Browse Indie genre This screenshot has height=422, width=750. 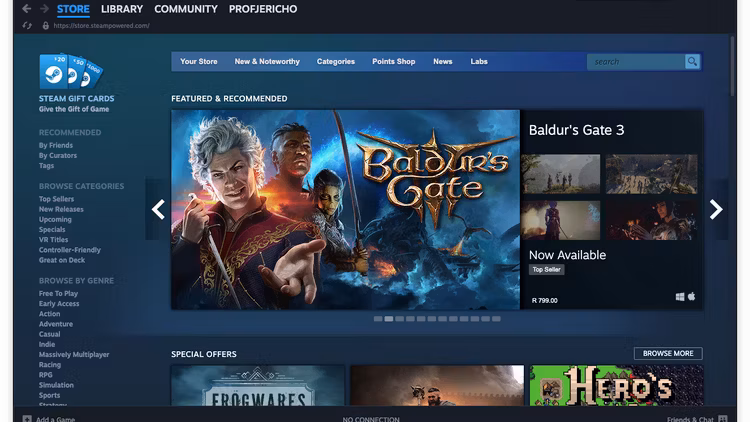[47, 344]
